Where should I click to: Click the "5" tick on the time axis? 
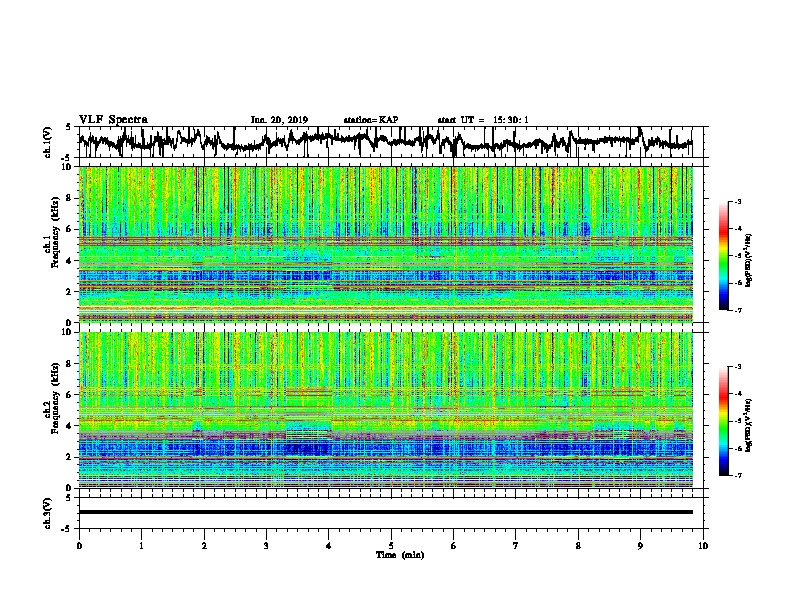click(391, 546)
